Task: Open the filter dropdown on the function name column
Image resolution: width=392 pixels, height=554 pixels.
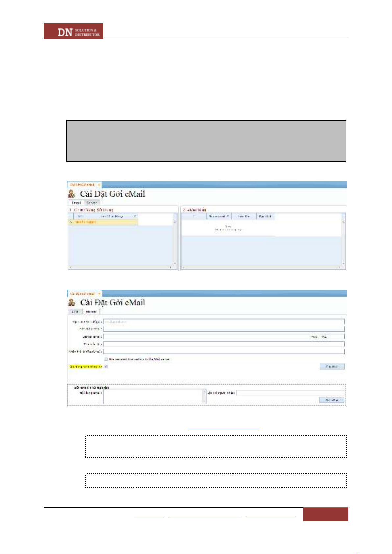Action: click(x=135, y=216)
